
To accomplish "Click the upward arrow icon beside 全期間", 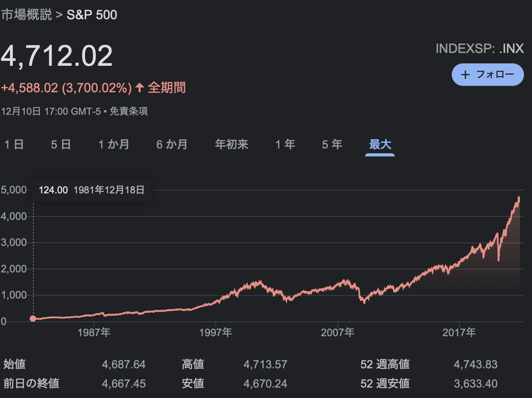I will tap(140, 87).
